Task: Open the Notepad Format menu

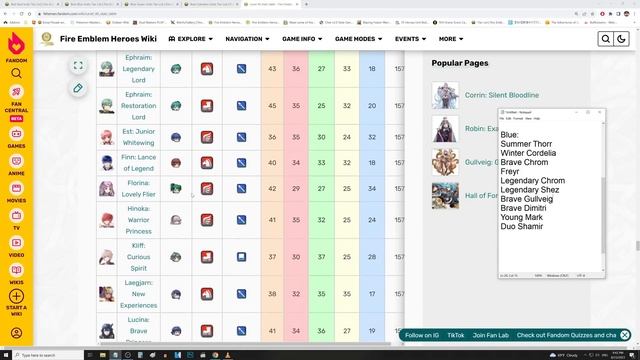Action: tap(518, 118)
